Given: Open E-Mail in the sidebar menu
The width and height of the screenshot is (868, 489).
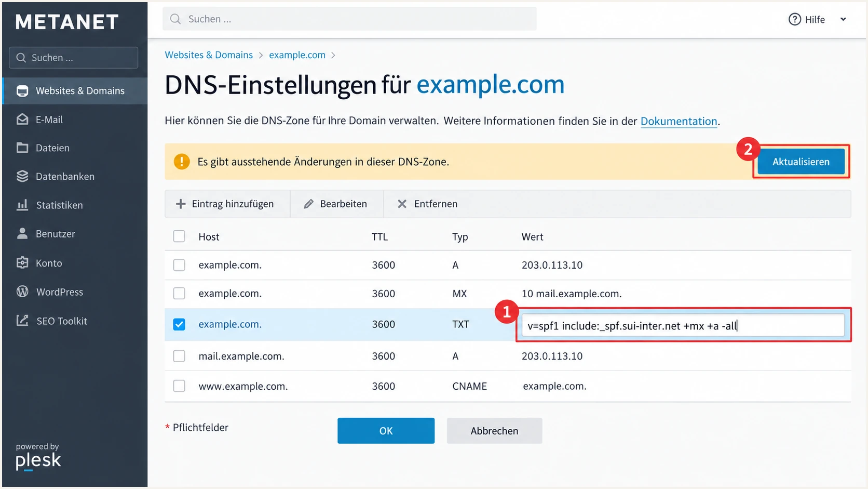Looking at the screenshot, I should (x=75, y=120).
